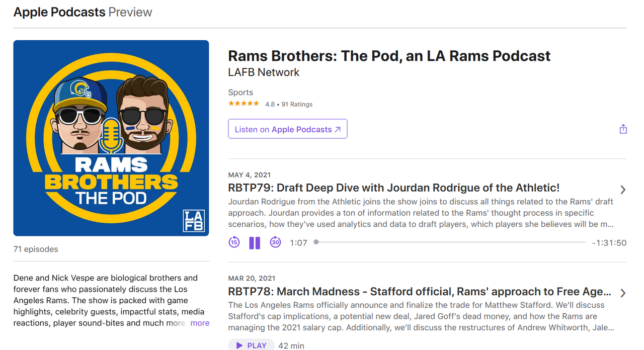Click the Rams Brothers podcast title heading
Image resolution: width=644 pixels, height=350 pixels.
coord(389,56)
